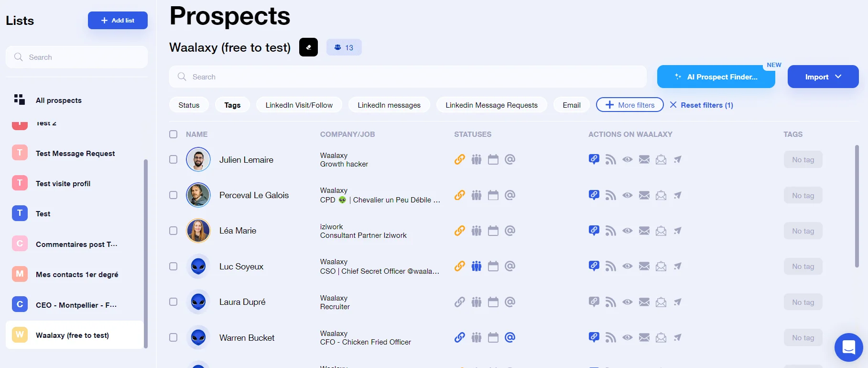Click Perceval Le Galois message chat action icon
This screenshot has width=868, height=368.
click(x=594, y=195)
